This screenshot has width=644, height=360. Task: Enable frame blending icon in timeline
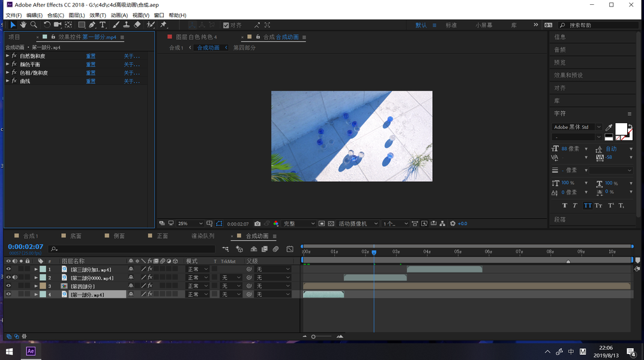265,249
